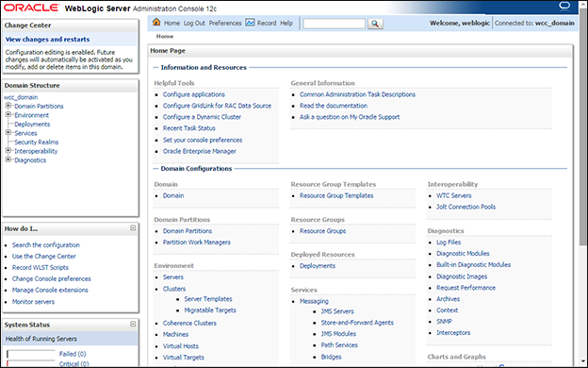Click Log Out in the toolbar
588x368 pixels.
(194, 24)
